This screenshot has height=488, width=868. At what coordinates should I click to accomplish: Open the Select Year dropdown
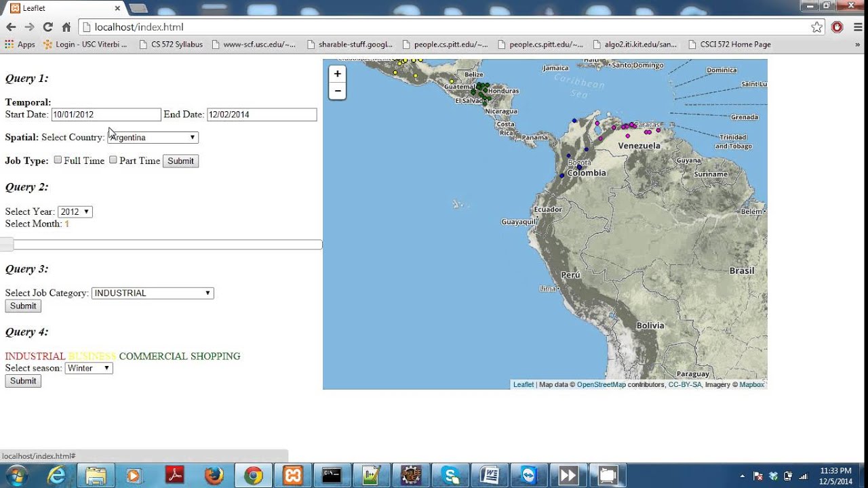click(75, 211)
